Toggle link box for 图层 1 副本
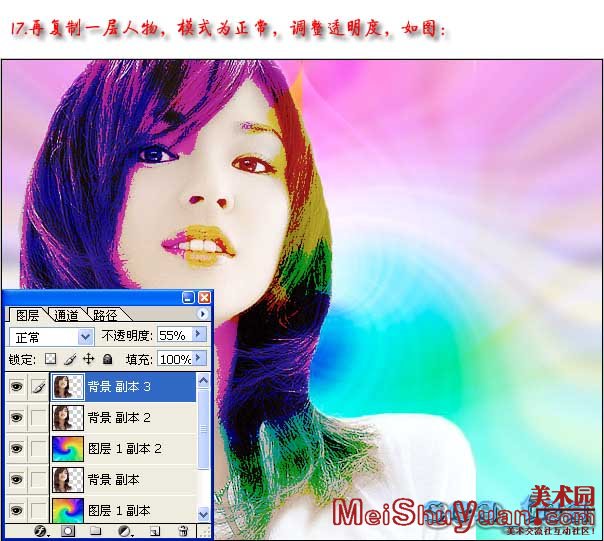604x541 pixels. [x=39, y=510]
